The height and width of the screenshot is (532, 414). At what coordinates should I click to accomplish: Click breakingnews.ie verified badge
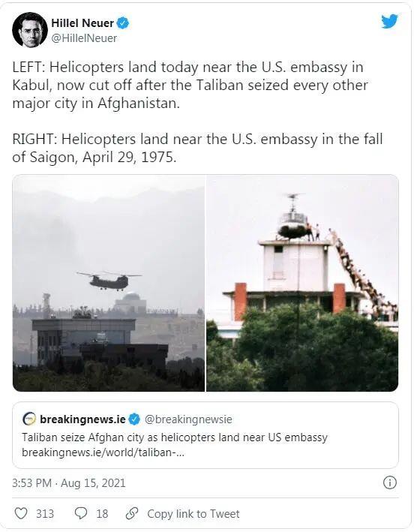click(134, 419)
